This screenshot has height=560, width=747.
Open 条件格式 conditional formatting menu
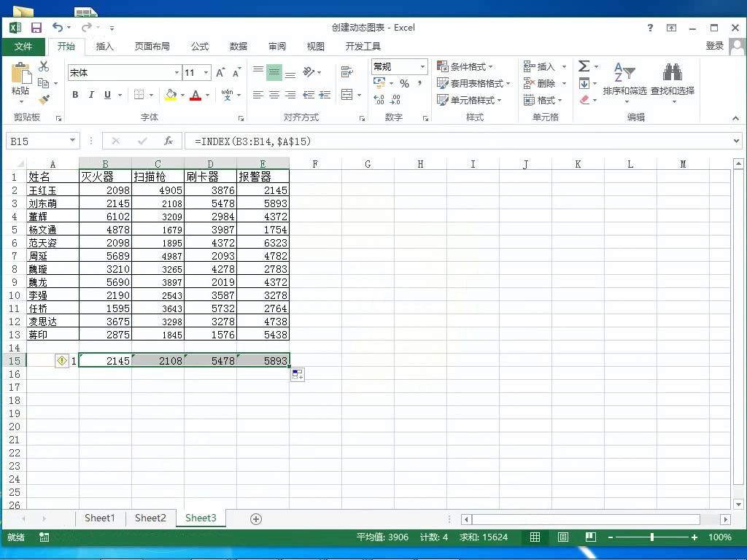[465, 66]
